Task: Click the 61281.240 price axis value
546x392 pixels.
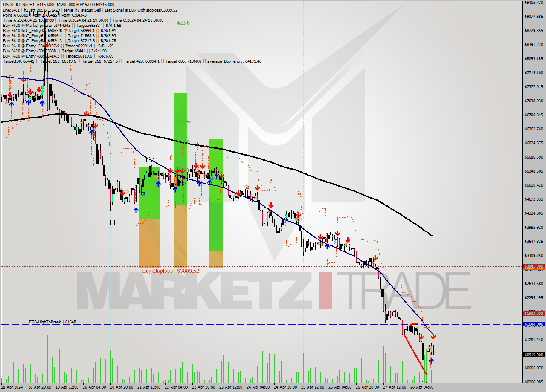Action: point(534,340)
